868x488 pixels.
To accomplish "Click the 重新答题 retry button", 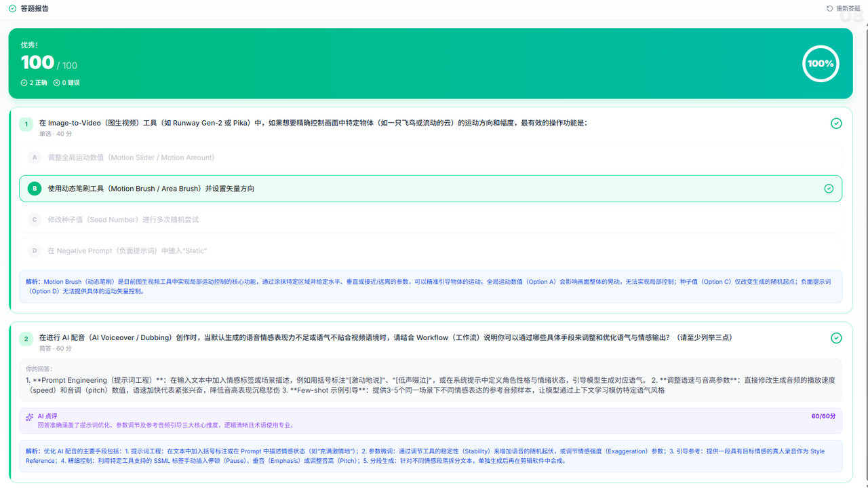I will click(x=843, y=8).
